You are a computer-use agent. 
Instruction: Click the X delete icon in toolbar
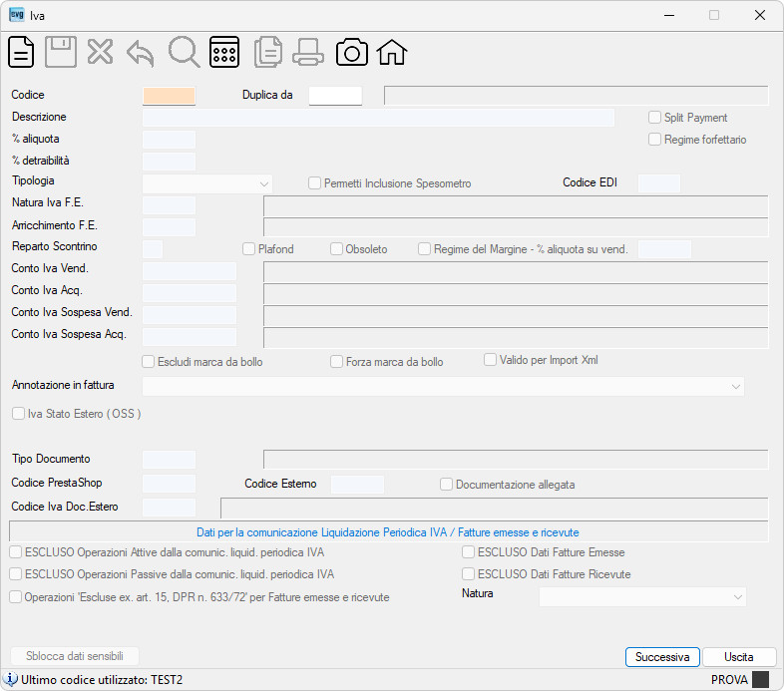(100, 52)
